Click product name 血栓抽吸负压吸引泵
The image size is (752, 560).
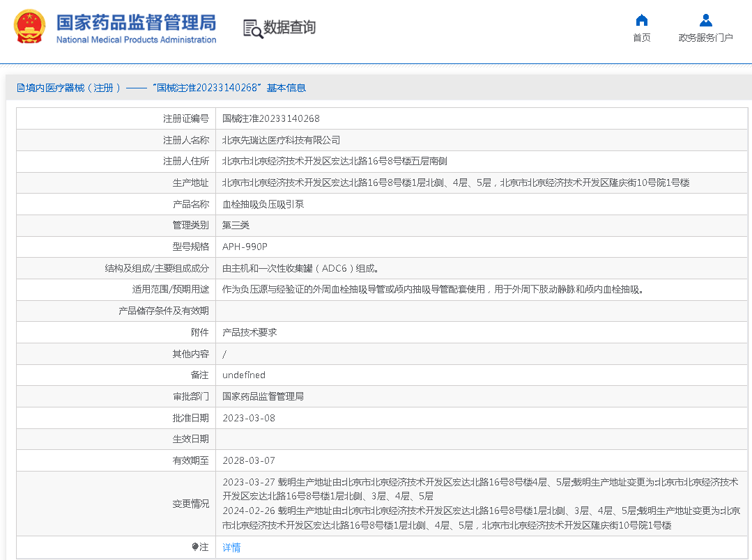263,204
